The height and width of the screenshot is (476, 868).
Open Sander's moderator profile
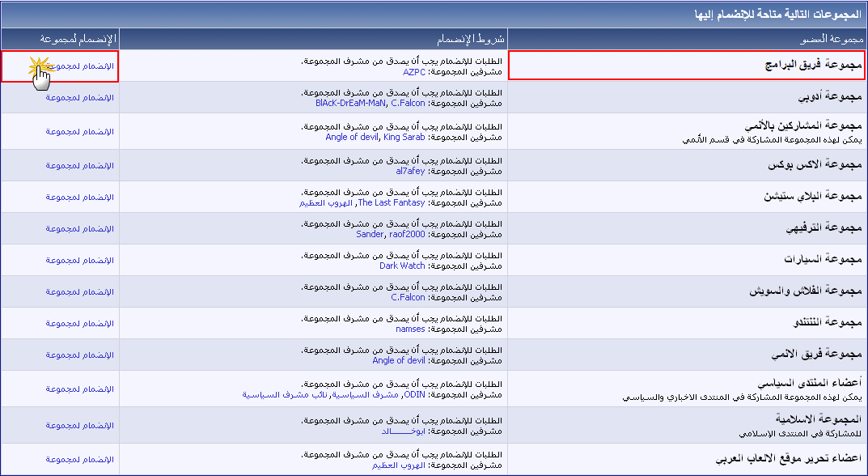pyautogui.click(x=370, y=235)
